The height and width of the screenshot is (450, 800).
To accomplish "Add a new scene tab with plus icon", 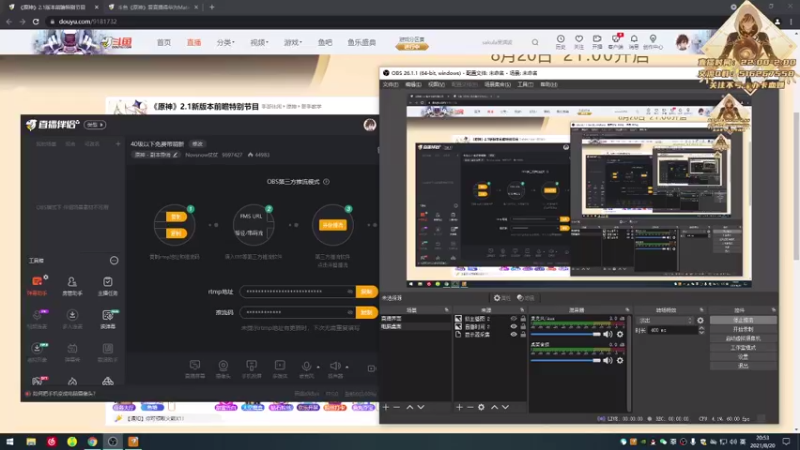I will 118,144.
